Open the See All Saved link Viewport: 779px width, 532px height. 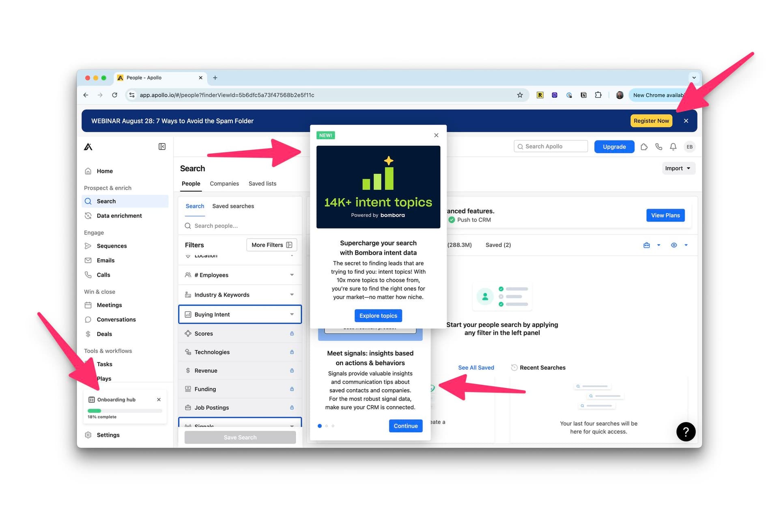(x=476, y=368)
